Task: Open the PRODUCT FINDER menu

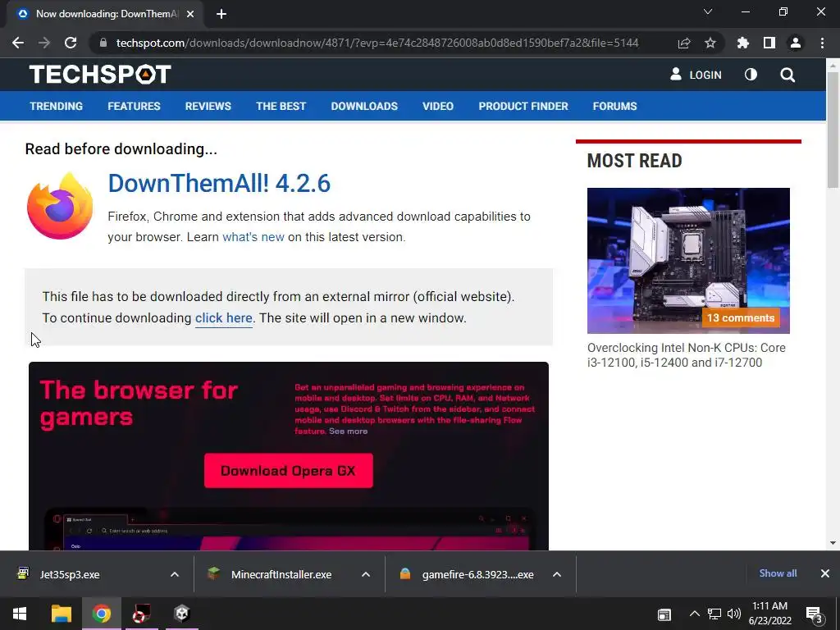Action: tap(523, 106)
